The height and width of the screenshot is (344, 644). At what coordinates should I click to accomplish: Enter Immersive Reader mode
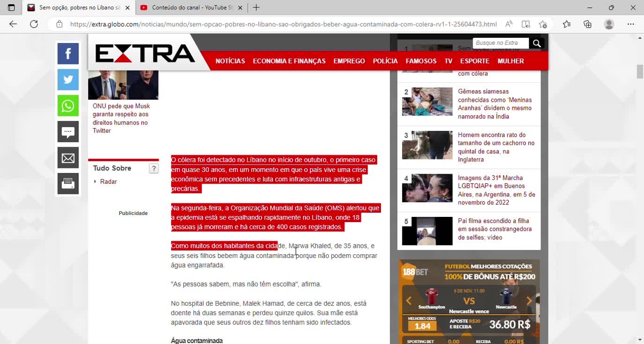526,24
